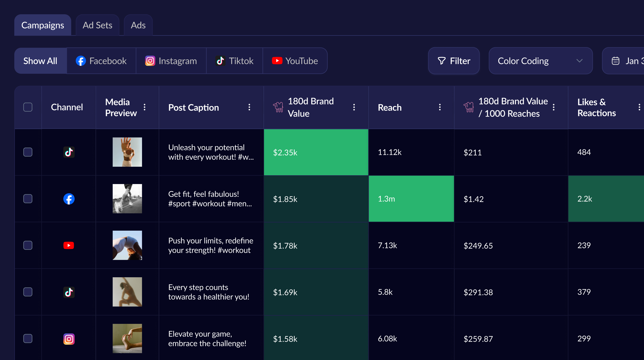Tick the select-all checkbox in the table header
Viewport: 644px width, 360px height.
pos(28,107)
